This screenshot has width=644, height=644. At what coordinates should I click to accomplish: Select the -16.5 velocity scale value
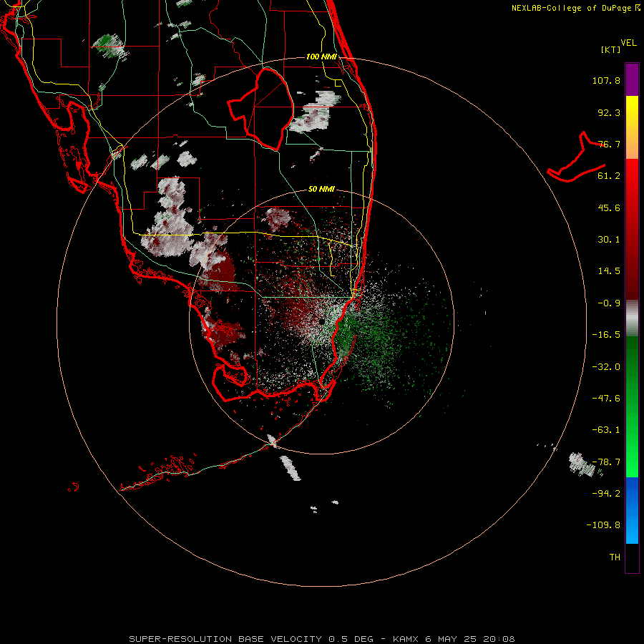(606, 335)
